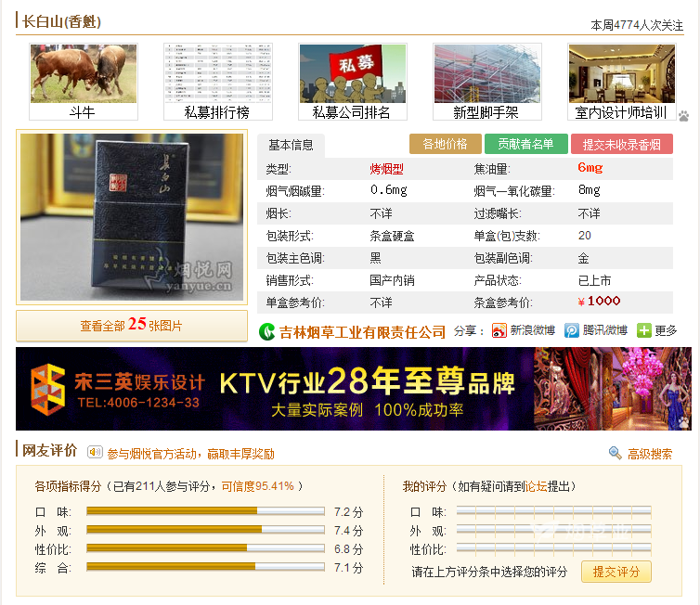This screenshot has width=700, height=605.
Task: Click the ￥1000 carton reference price
Action: [599, 302]
